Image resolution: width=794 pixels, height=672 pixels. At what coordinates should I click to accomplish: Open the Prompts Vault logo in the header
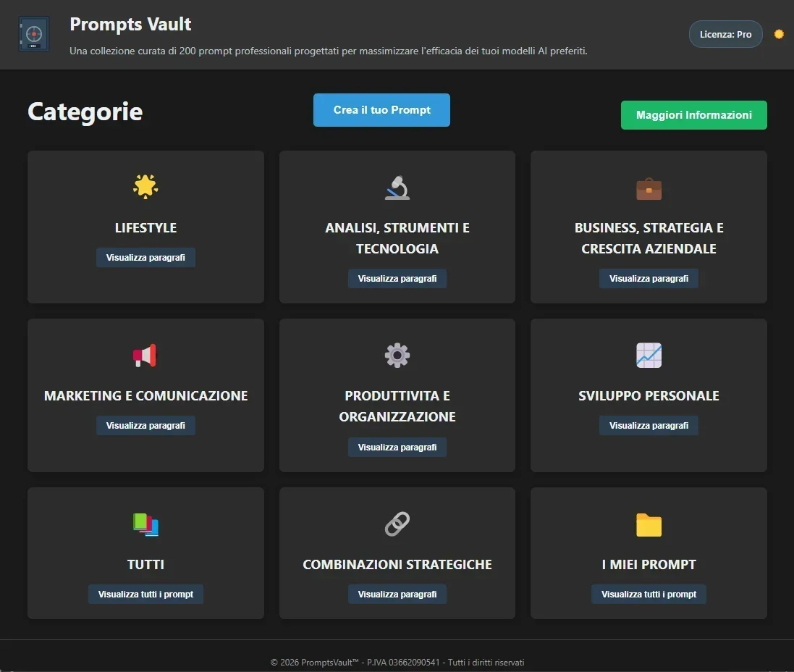click(x=33, y=33)
